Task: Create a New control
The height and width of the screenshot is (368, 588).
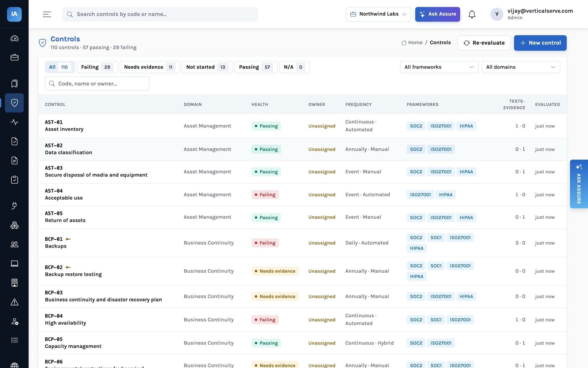Action: coord(540,43)
